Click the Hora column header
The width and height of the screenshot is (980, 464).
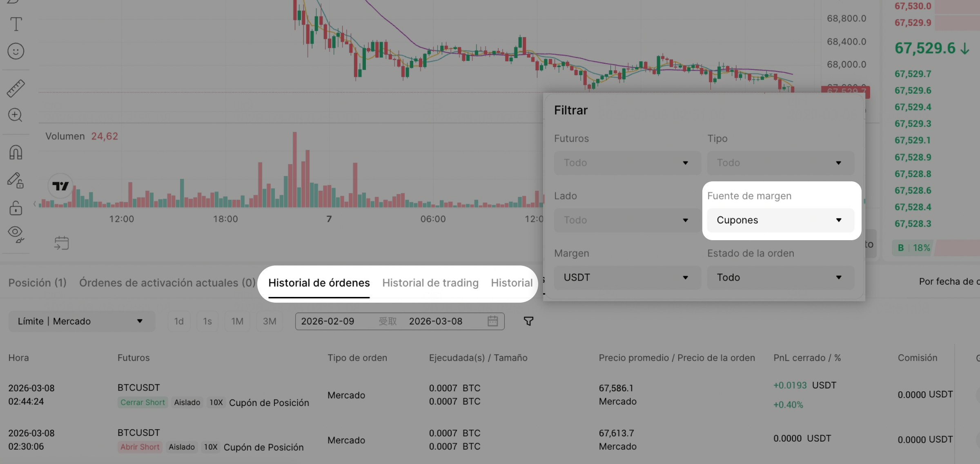coord(19,358)
